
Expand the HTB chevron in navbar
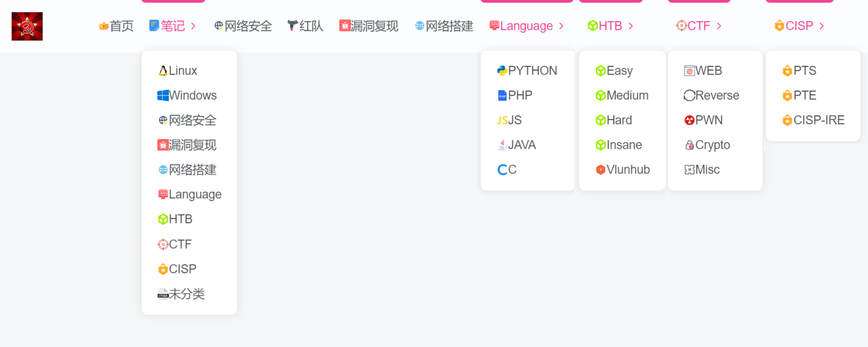(631, 26)
